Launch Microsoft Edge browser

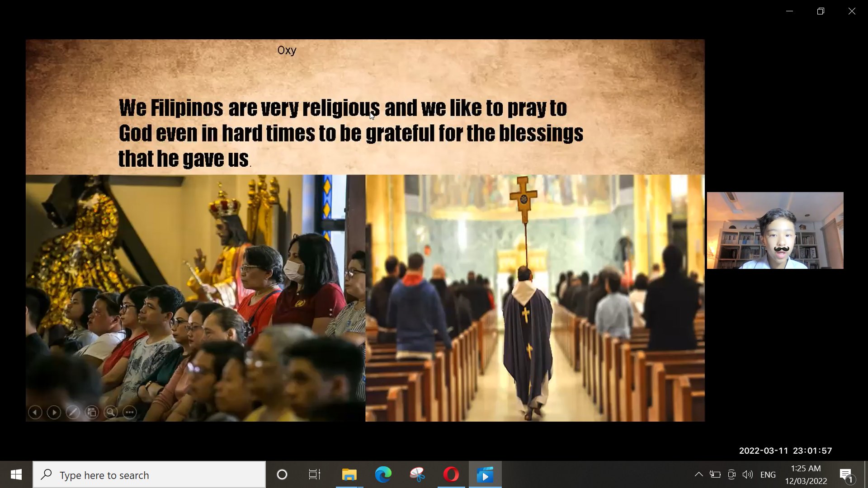pos(383,474)
